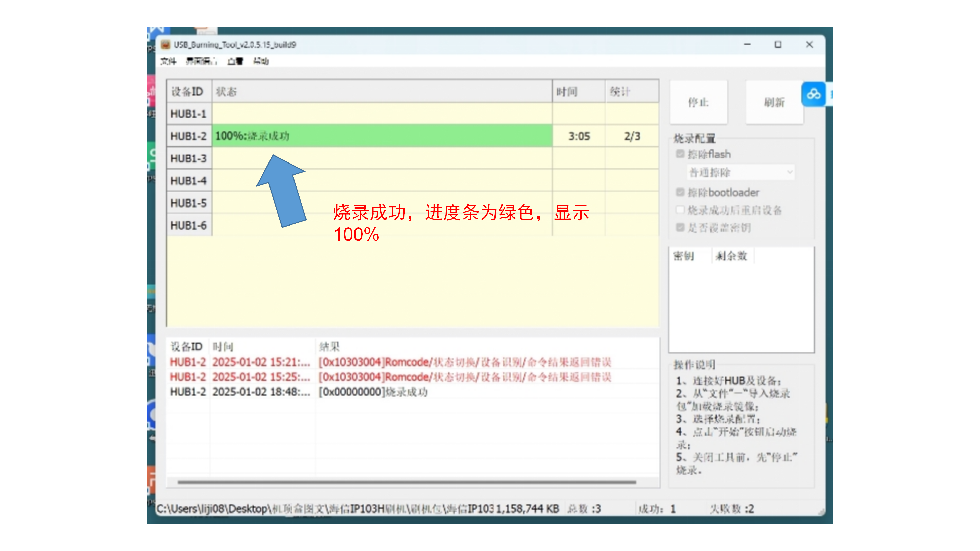980x551 pixels.
Task: Click the 成功:1 status bar entry
Action: click(657, 508)
